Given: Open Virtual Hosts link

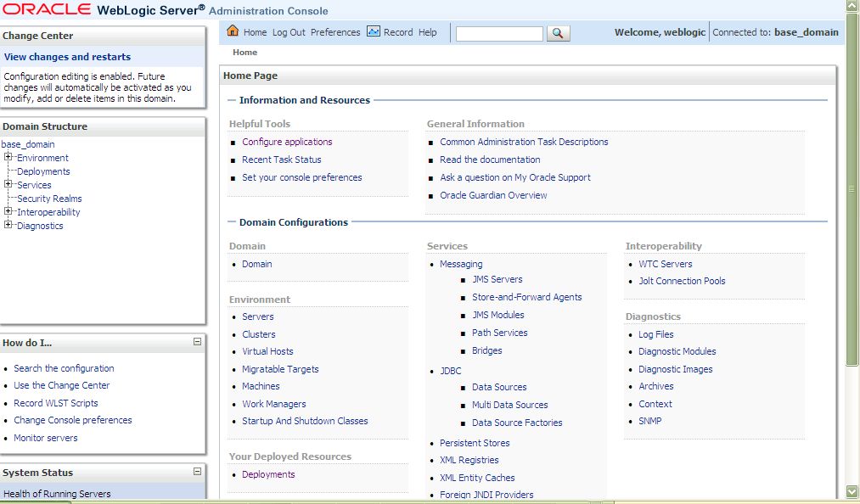Looking at the screenshot, I should [267, 351].
